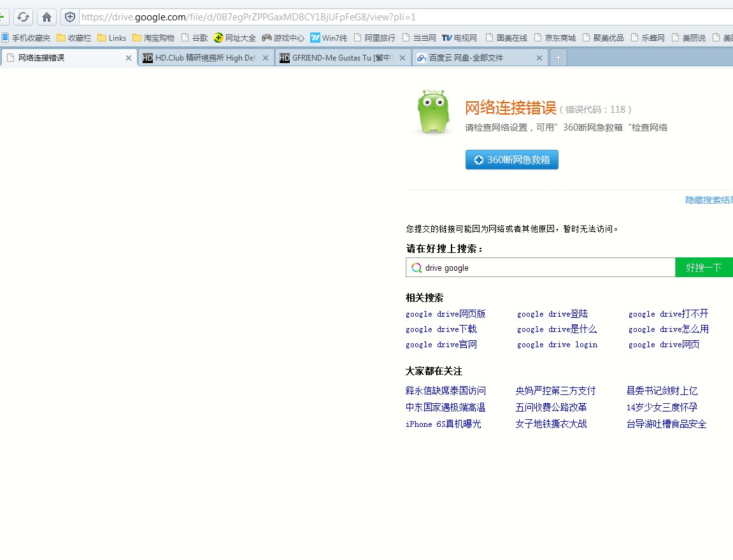
Task: Open 中东国家遇极端高温 news link
Action: click(x=446, y=408)
